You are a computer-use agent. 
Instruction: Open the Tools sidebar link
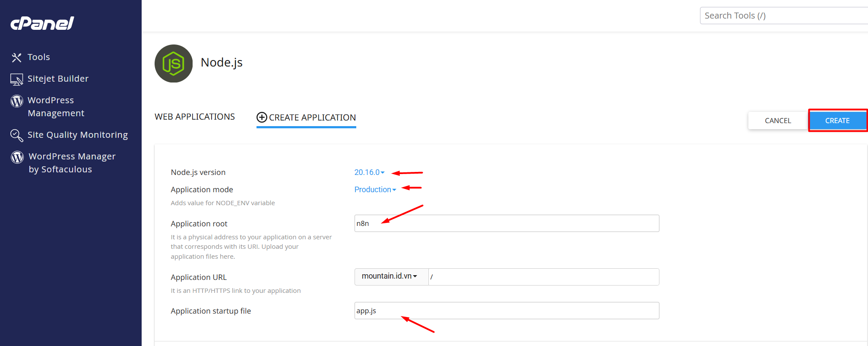tap(39, 57)
